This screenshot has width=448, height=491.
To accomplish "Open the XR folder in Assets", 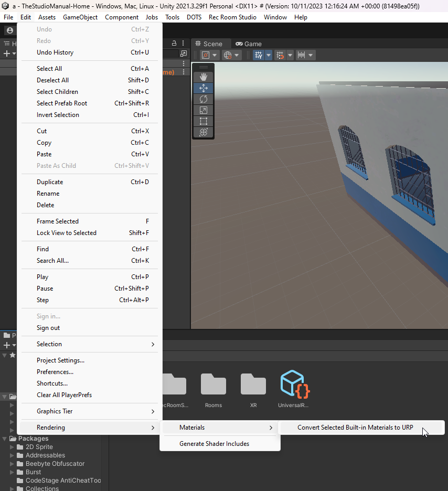I will click(253, 386).
